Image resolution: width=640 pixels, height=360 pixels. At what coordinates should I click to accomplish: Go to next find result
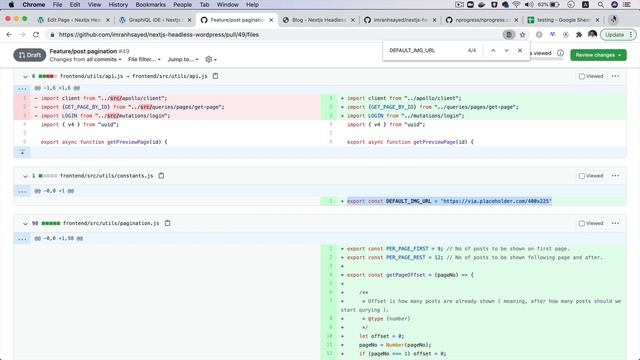pos(506,50)
